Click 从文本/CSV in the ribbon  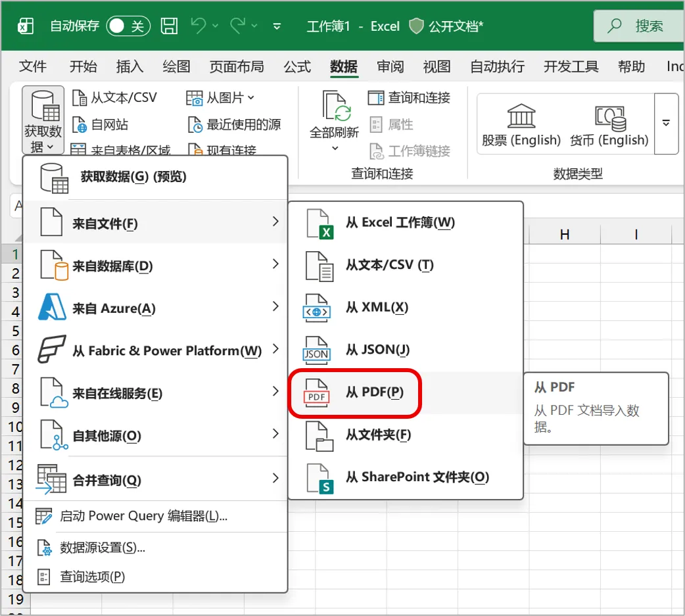[114, 97]
